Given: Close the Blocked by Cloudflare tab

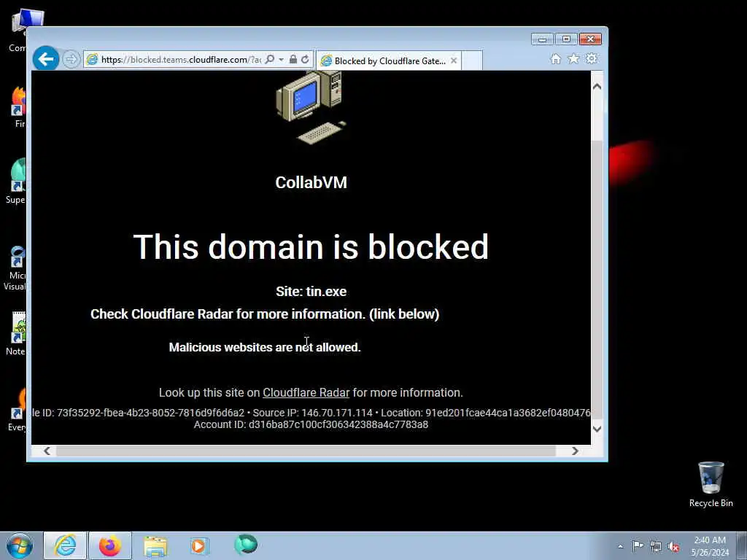Looking at the screenshot, I should point(454,61).
